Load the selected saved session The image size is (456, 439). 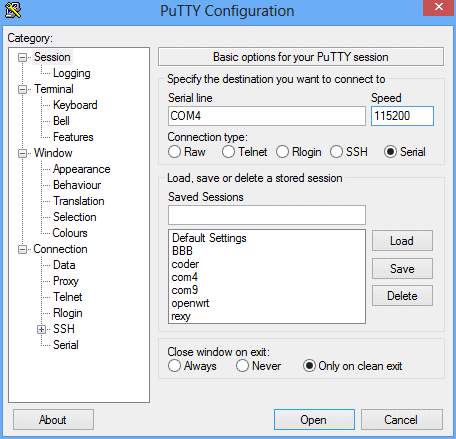click(x=402, y=241)
